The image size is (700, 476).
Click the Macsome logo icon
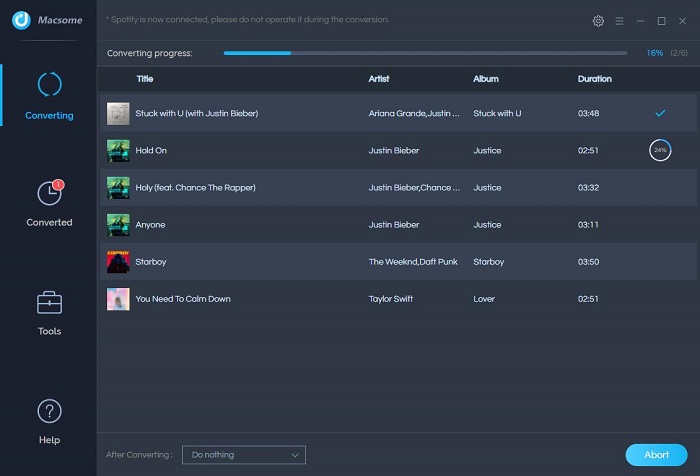(x=21, y=20)
